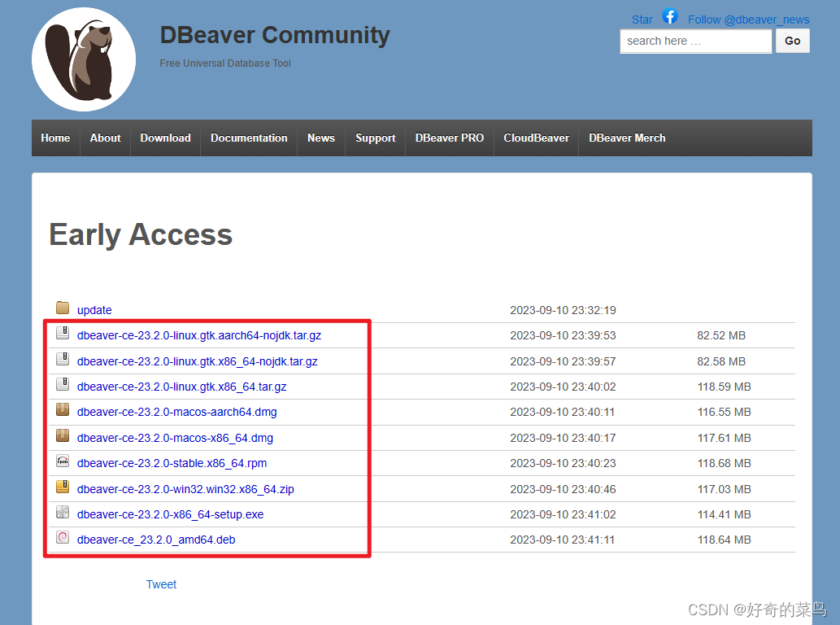This screenshot has width=840, height=625.
Task: Click the Star link
Action: pyautogui.click(x=642, y=20)
